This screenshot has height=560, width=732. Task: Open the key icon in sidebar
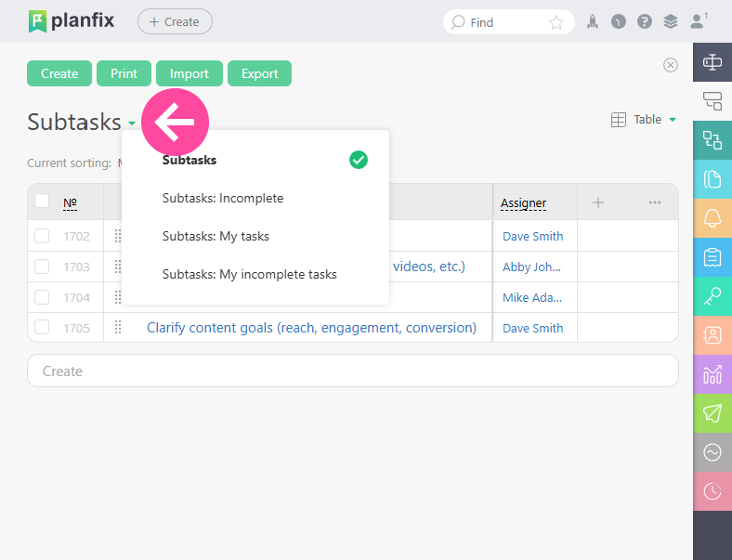tap(712, 296)
